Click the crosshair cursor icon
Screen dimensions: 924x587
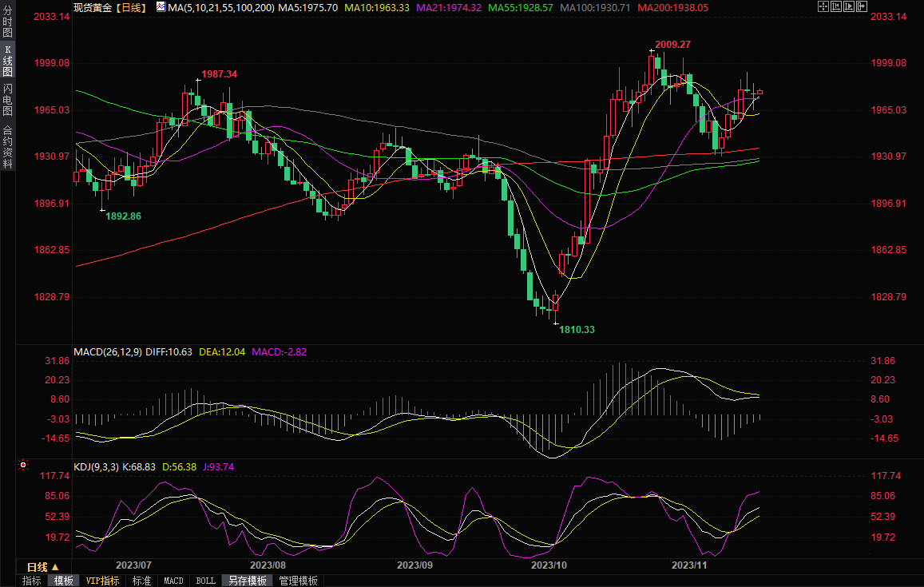(824, 6)
